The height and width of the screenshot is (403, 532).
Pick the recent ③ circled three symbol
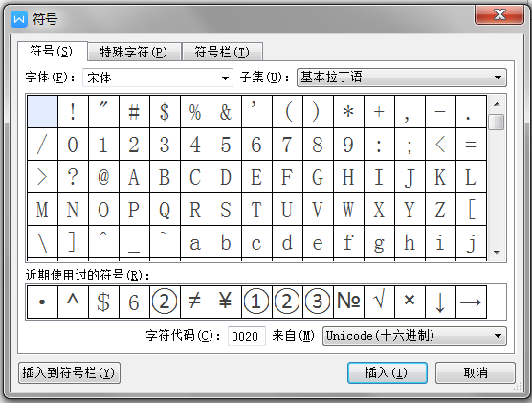pyautogui.click(x=318, y=302)
